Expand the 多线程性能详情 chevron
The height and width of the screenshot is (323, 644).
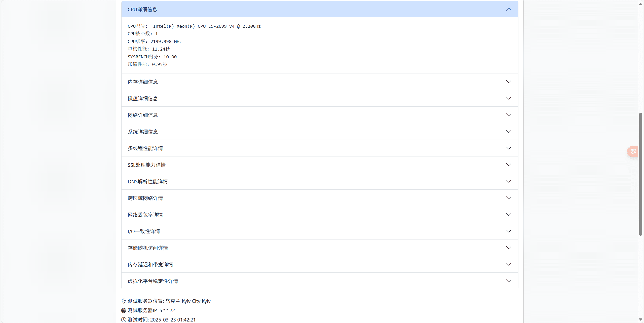tap(509, 148)
